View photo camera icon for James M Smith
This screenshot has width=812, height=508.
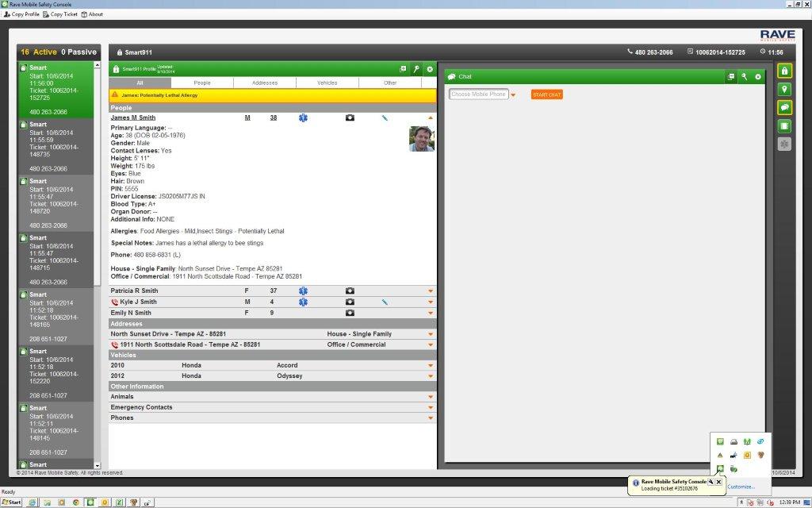coord(350,117)
